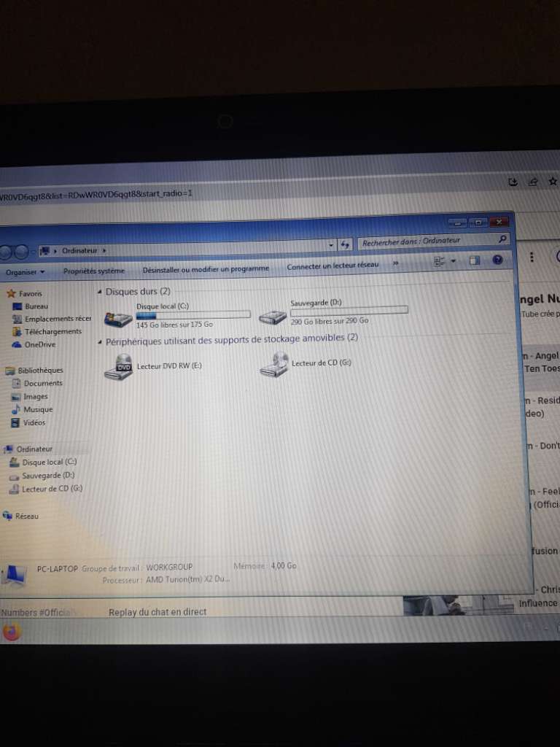Click the change view icon
The width and height of the screenshot is (560, 747).
[439, 261]
